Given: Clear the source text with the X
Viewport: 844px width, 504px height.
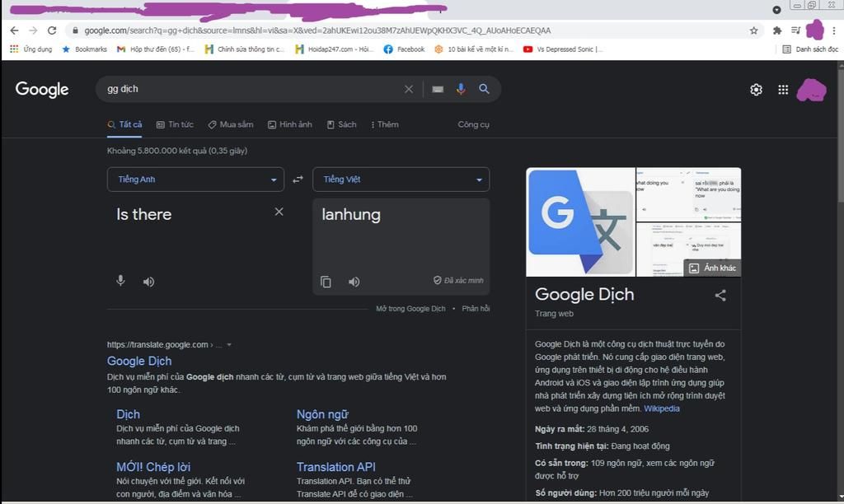Looking at the screenshot, I should (x=279, y=212).
